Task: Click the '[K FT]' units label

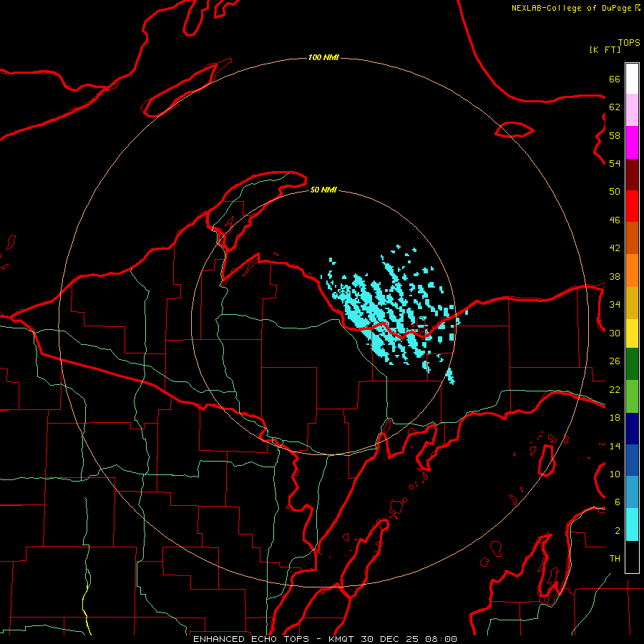Action: pos(605,49)
